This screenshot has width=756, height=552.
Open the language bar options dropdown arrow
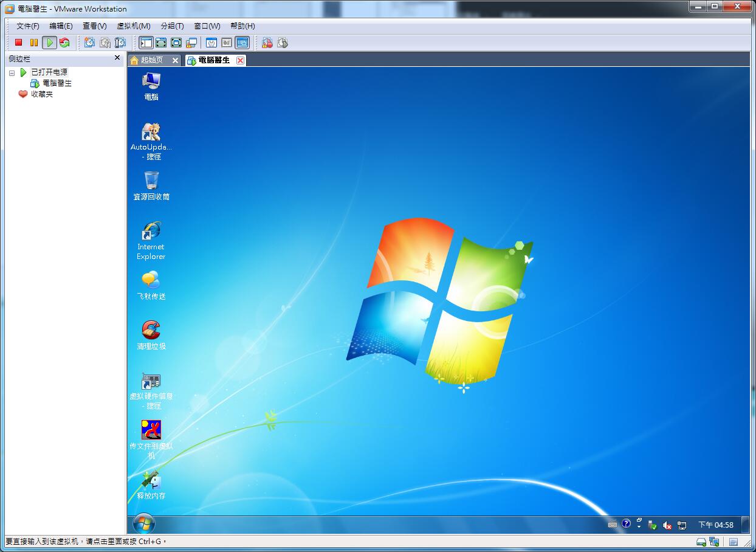click(639, 527)
